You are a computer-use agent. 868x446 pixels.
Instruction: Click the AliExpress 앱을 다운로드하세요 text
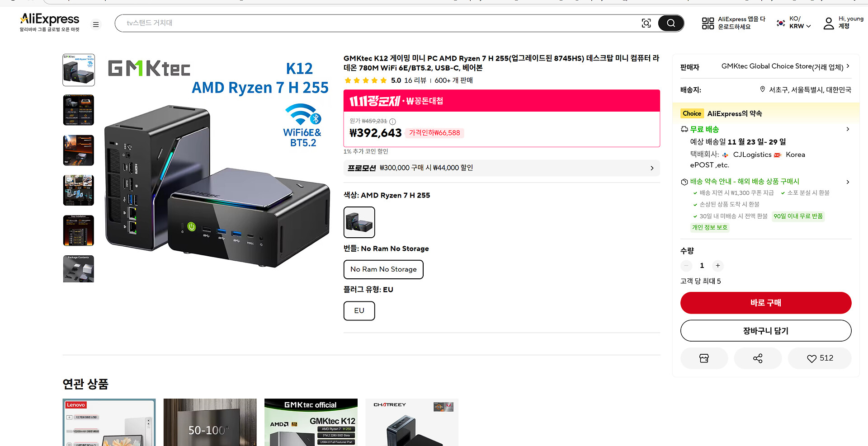point(741,23)
